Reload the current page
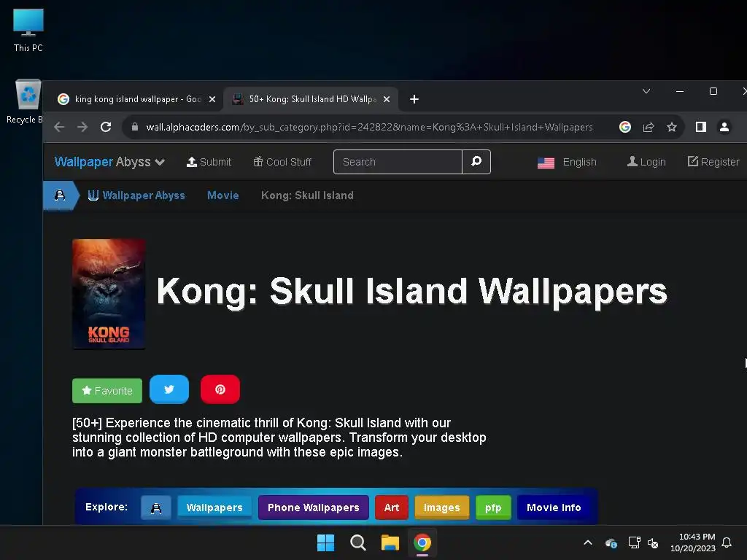 point(106,127)
